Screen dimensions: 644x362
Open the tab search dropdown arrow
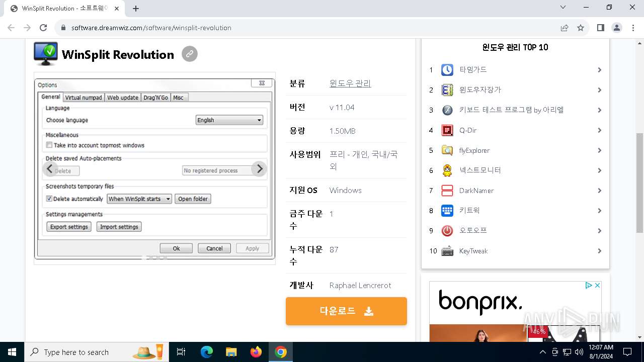pos(563,8)
